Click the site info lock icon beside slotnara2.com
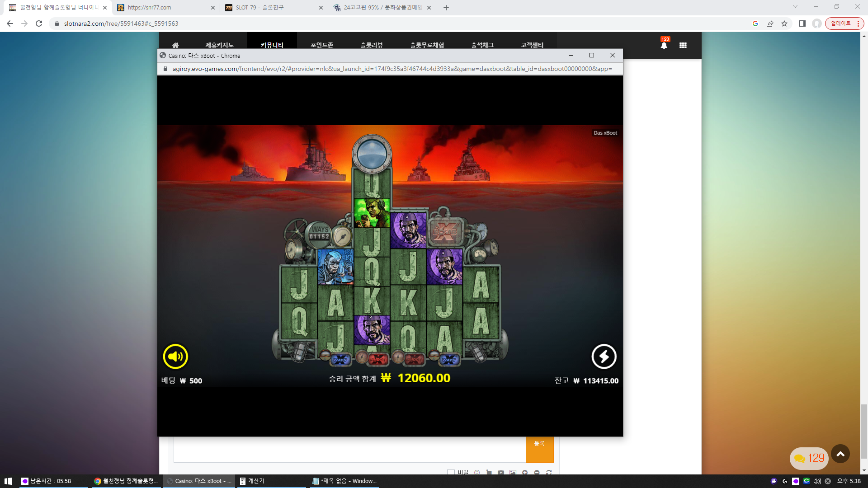 (57, 23)
